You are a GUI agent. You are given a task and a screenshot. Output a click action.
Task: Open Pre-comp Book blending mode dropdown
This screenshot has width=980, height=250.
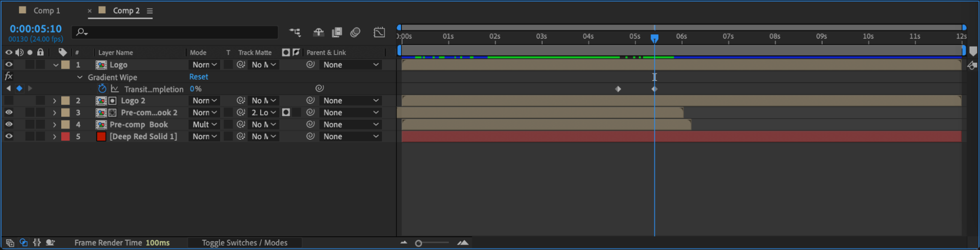[204, 125]
